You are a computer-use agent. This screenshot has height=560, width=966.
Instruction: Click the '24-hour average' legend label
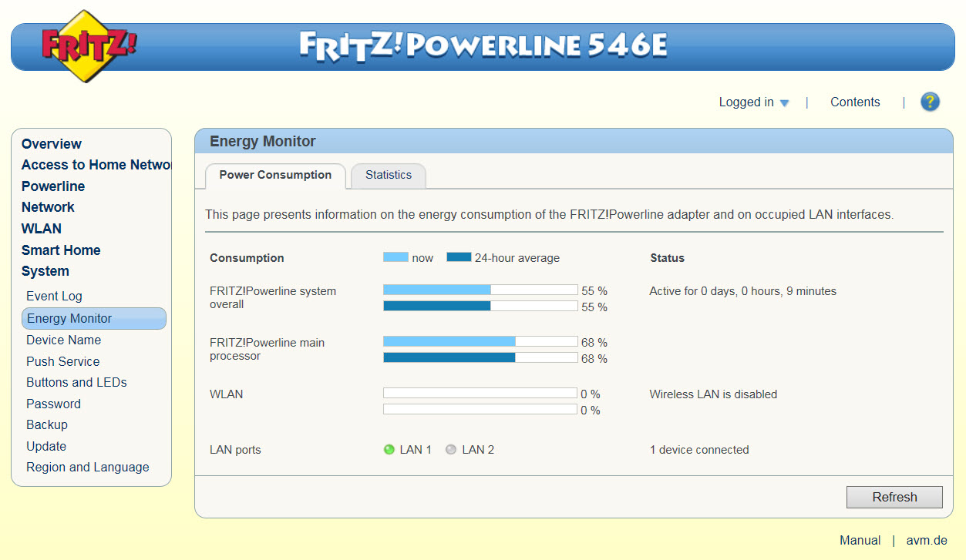517,258
